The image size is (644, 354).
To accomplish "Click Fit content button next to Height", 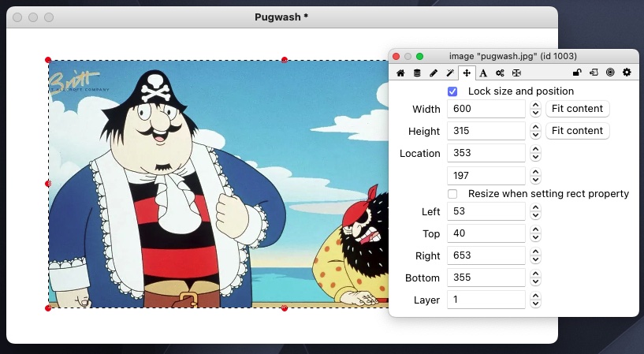I will pyautogui.click(x=577, y=131).
